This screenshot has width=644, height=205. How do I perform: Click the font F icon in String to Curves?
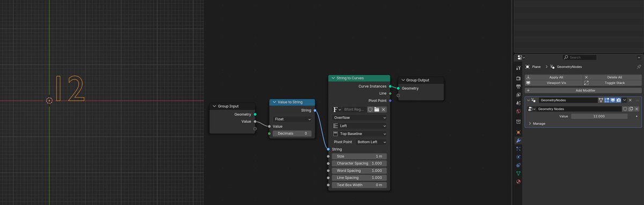click(337, 109)
